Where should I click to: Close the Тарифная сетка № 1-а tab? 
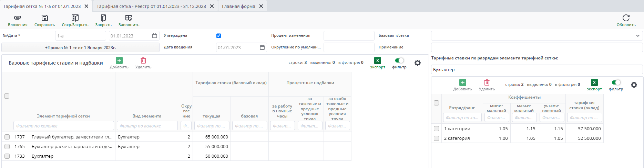pyautogui.click(x=86, y=6)
